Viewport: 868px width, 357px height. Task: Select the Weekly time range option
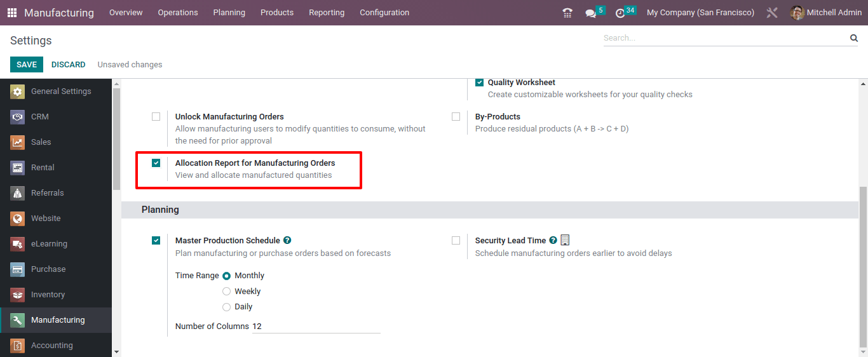point(226,292)
